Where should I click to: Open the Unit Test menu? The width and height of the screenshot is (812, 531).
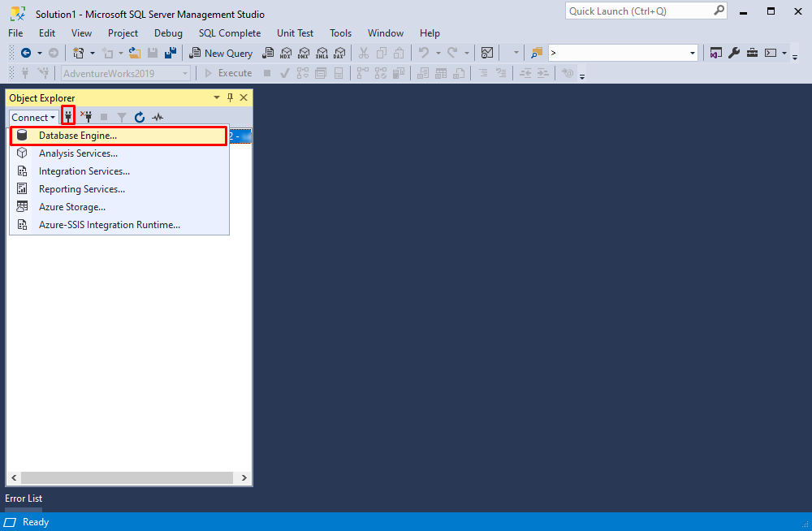pyautogui.click(x=296, y=33)
